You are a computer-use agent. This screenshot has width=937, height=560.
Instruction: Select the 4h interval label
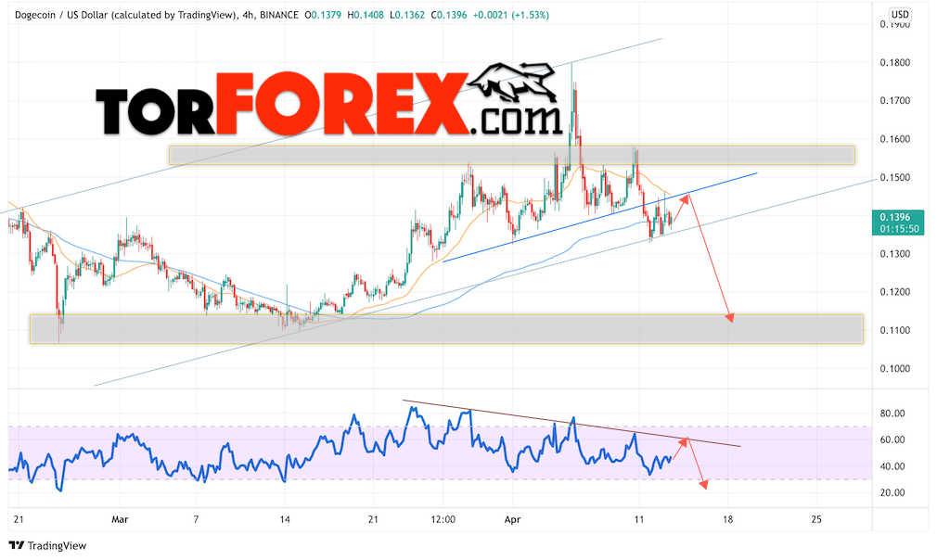248,15
